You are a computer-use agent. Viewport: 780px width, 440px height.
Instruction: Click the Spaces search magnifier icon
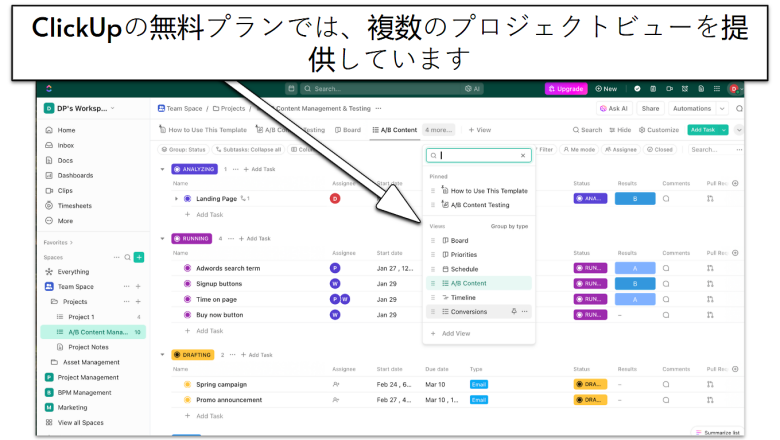[127, 257]
